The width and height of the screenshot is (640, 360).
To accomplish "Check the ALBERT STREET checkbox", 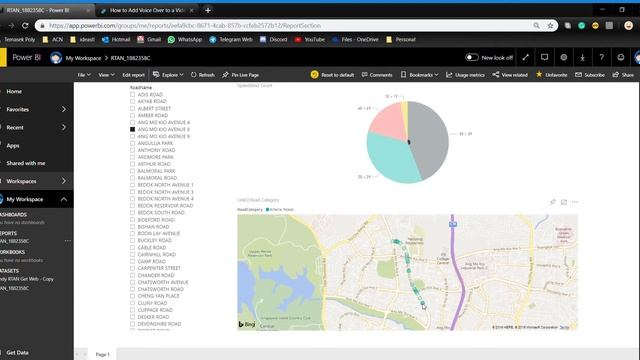I will coord(132,108).
